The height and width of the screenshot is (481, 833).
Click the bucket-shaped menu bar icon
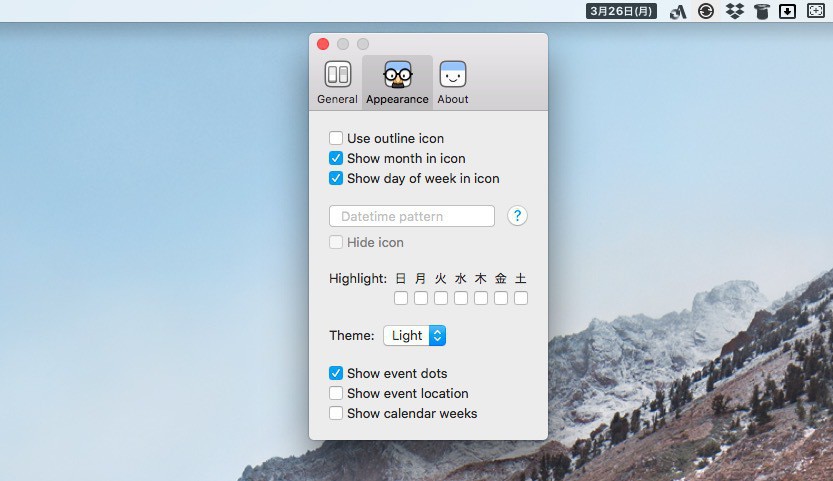tap(762, 11)
